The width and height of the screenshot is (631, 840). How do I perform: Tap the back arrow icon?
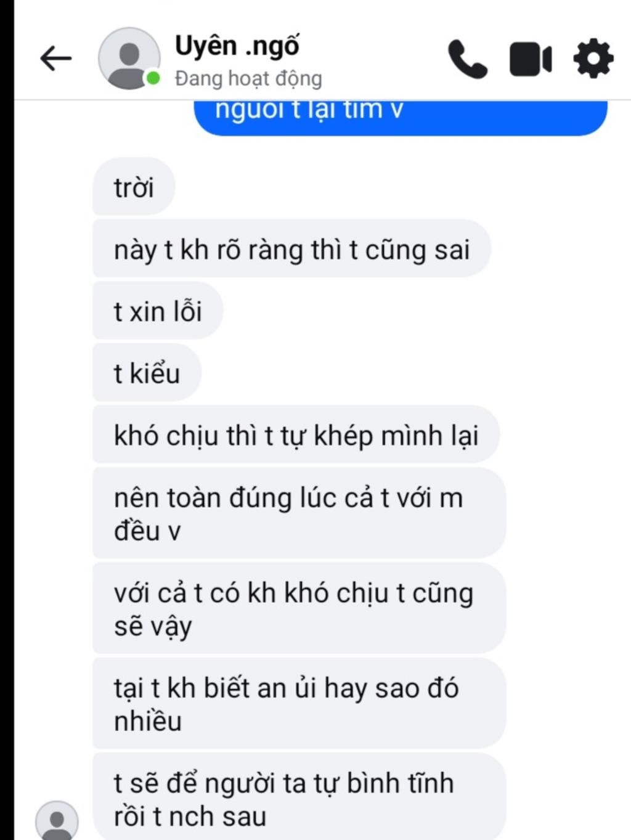[55, 59]
